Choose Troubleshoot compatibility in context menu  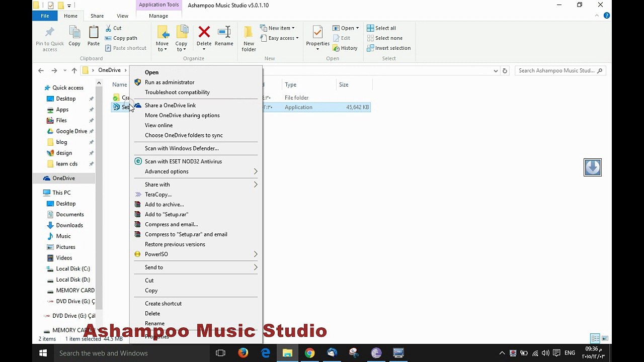[x=196, y=93]
